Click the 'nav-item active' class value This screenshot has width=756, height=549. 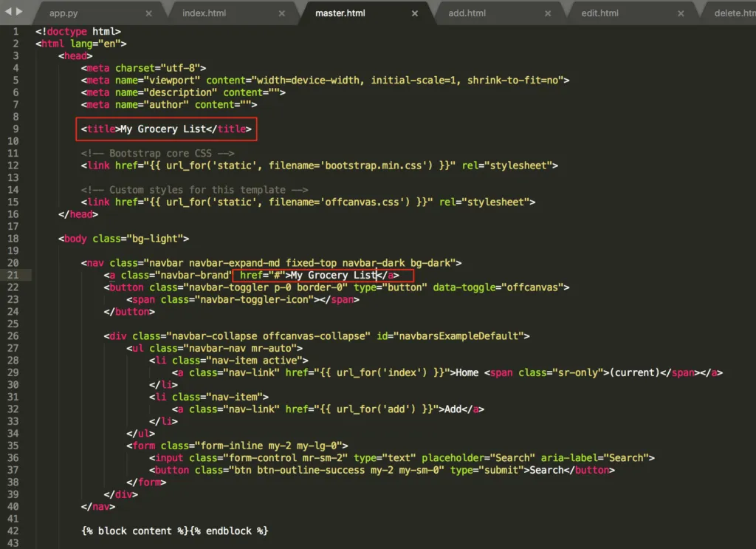[252, 361]
